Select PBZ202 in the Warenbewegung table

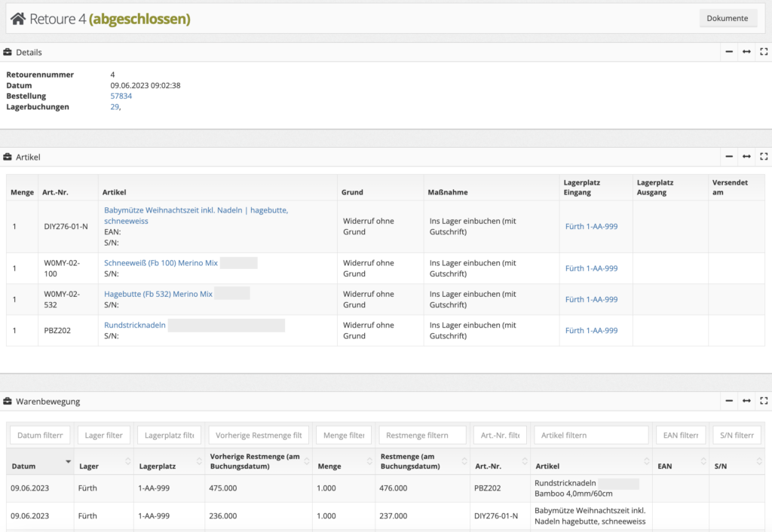pyautogui.click(x=488, y=488)
